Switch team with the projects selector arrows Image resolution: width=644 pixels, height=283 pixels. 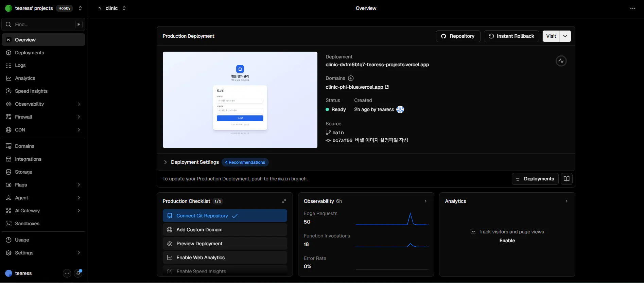[80, 8]
